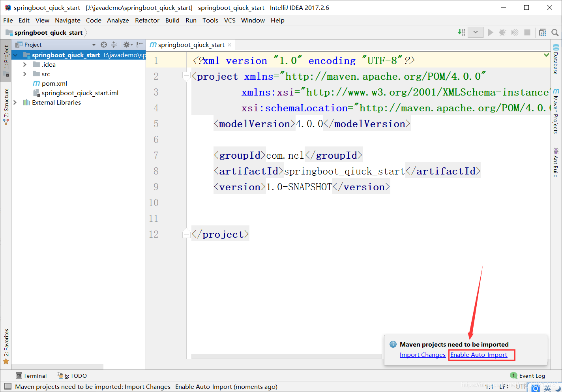Toggle the Ant Build side panel
This screenshot has height=392, width=562.
click(x=556, y=162)
